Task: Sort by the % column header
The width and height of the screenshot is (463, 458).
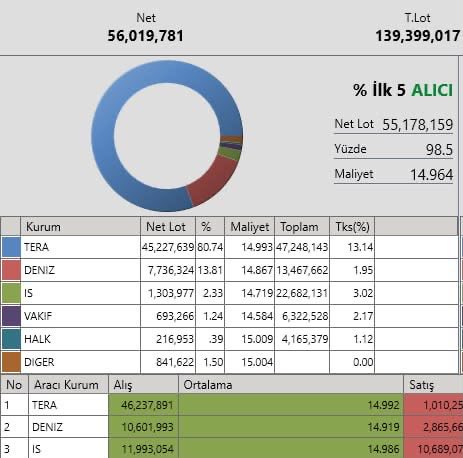Action: (x=210, y=227)
